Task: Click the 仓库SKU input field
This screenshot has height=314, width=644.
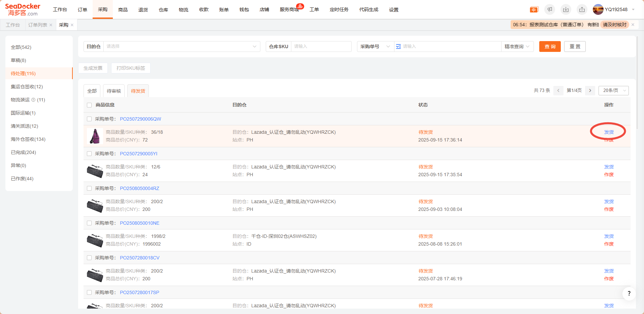Action: [321, 46]
